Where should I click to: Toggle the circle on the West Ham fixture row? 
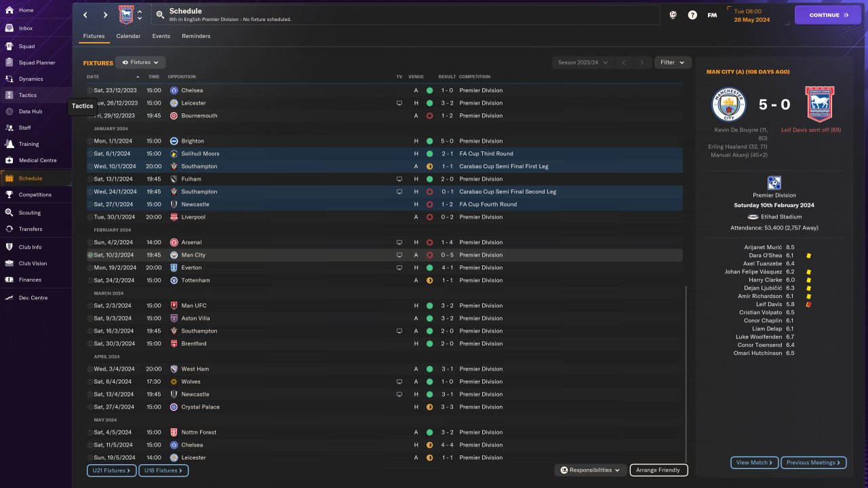pyautogui.click(x=90, y=369)
